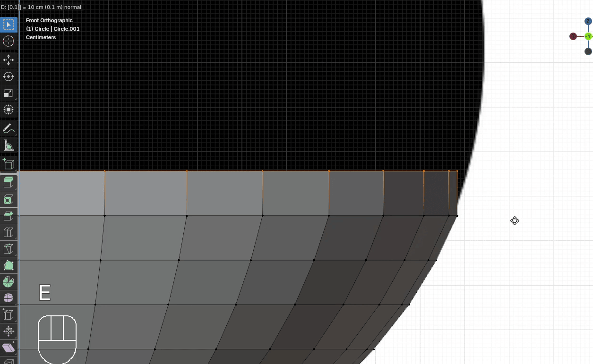
Task: Switch to the Rotate tool
Action: click(x=9, y=76)
